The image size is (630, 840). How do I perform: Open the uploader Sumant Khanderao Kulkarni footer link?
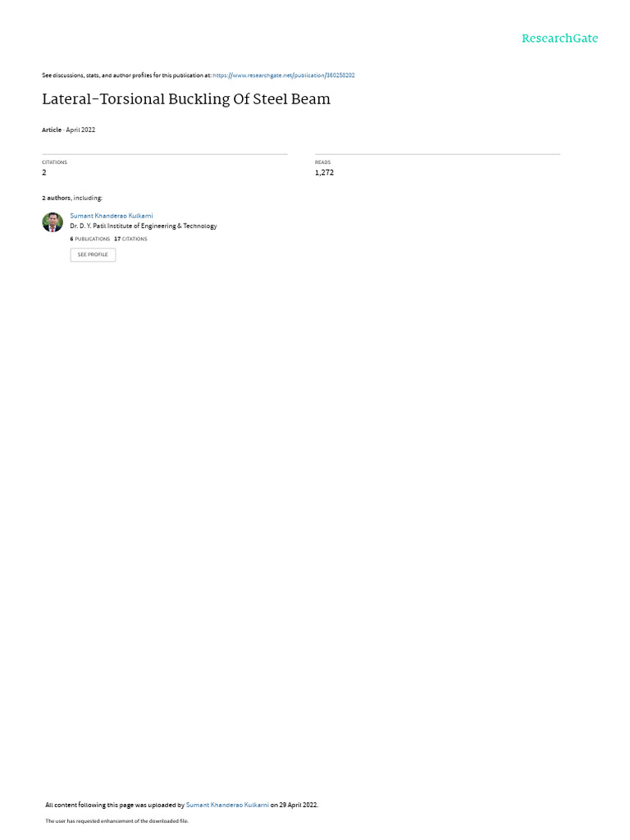(x=227, y=805)
